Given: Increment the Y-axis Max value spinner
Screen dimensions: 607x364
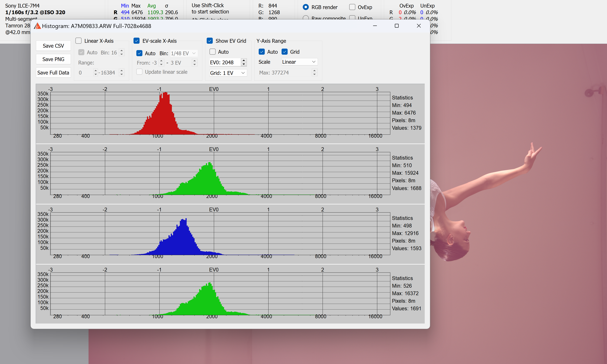Looking at the screenshot, I should 314,71.
